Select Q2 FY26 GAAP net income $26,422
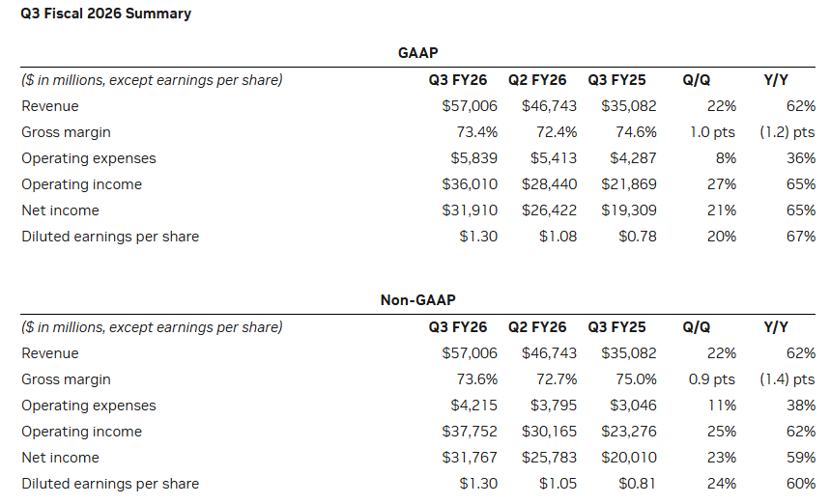This screenshot has height=504, width=830. tap(549, 210)
